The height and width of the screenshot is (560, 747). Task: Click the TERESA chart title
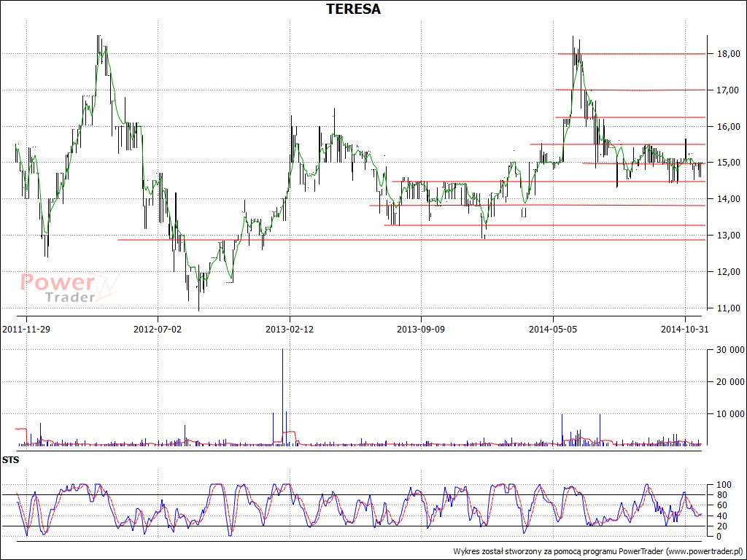353,9
